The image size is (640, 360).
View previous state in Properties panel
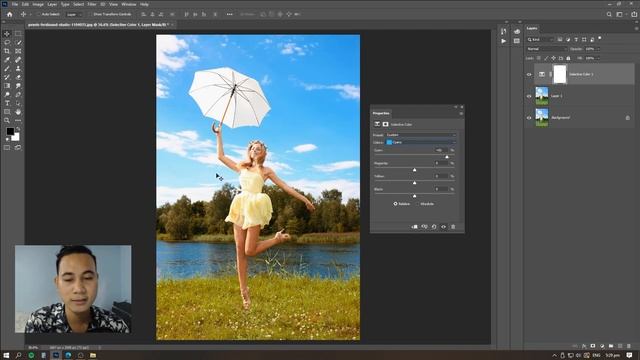tap(424, 227)
